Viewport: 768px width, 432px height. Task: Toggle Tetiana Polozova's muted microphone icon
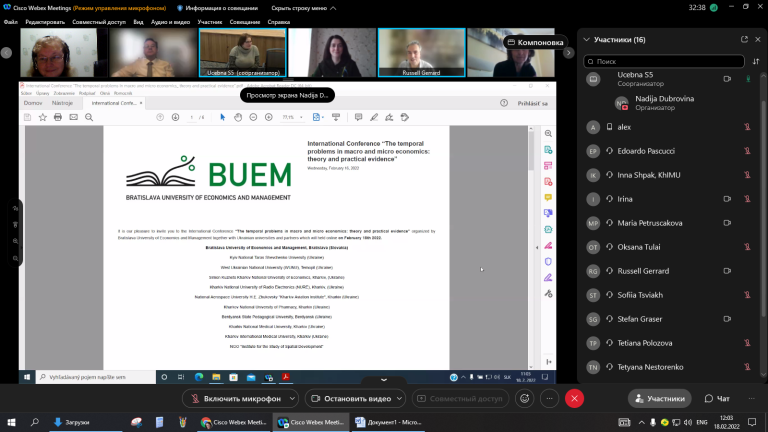tap(747, 343)
